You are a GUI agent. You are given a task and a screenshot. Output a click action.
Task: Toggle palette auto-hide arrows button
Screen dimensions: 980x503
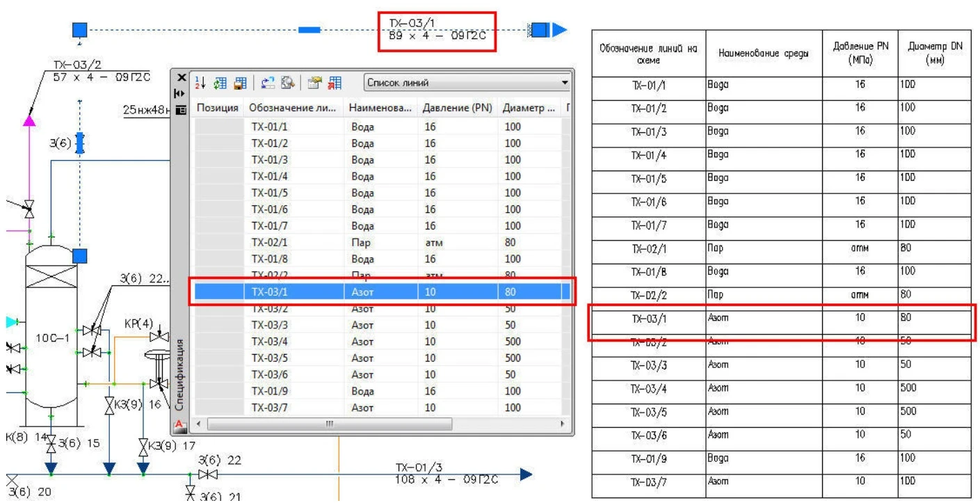(181, 93)
